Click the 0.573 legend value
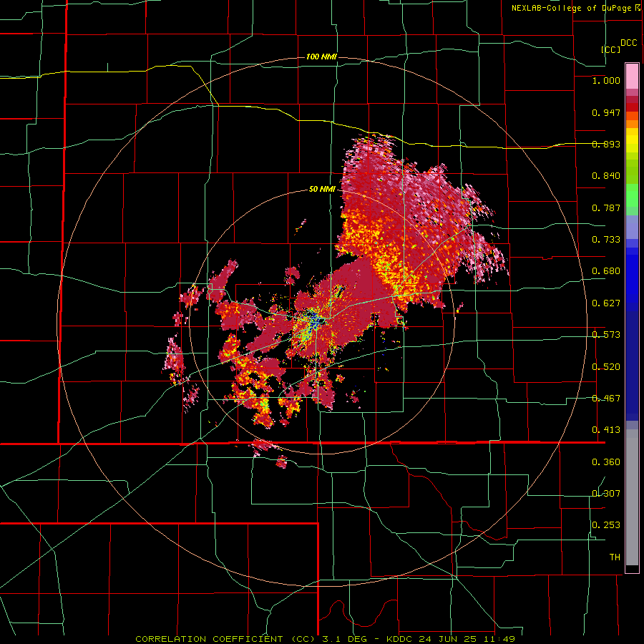This screenshot has height=644, width=644. 606,335
